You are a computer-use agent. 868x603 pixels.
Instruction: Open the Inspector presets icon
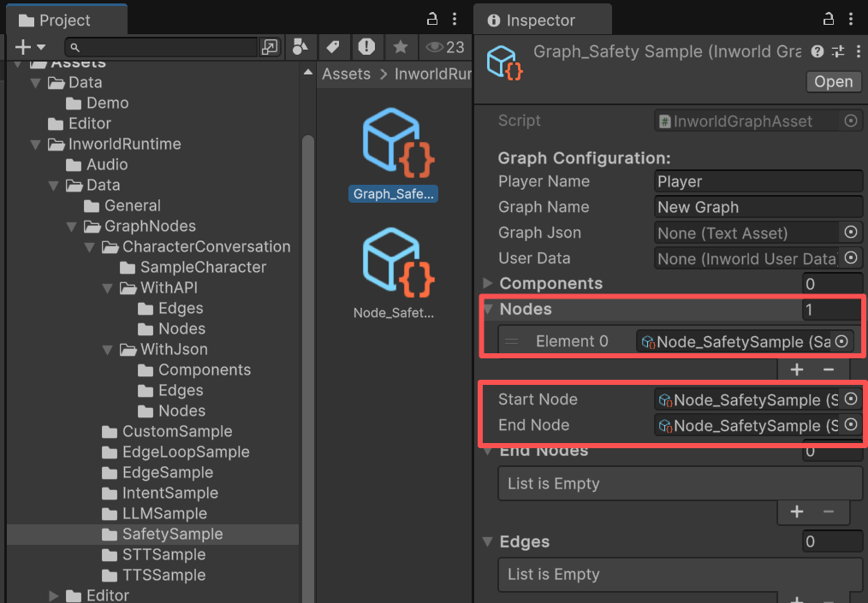(x=838, y=51)
